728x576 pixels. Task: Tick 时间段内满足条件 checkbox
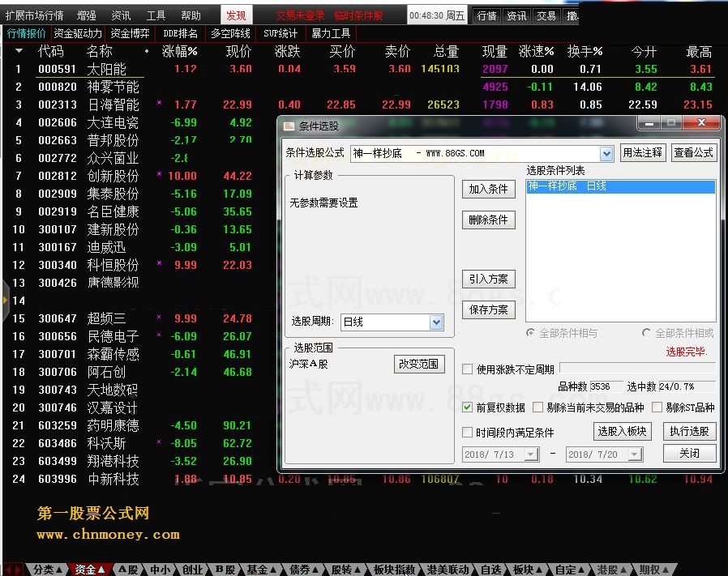[468, 432]
